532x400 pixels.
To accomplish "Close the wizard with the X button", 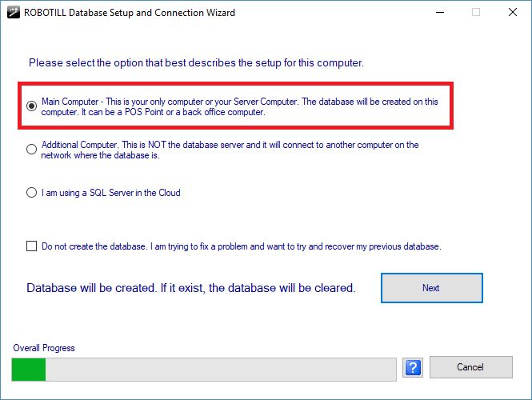I will click(513, 13).
